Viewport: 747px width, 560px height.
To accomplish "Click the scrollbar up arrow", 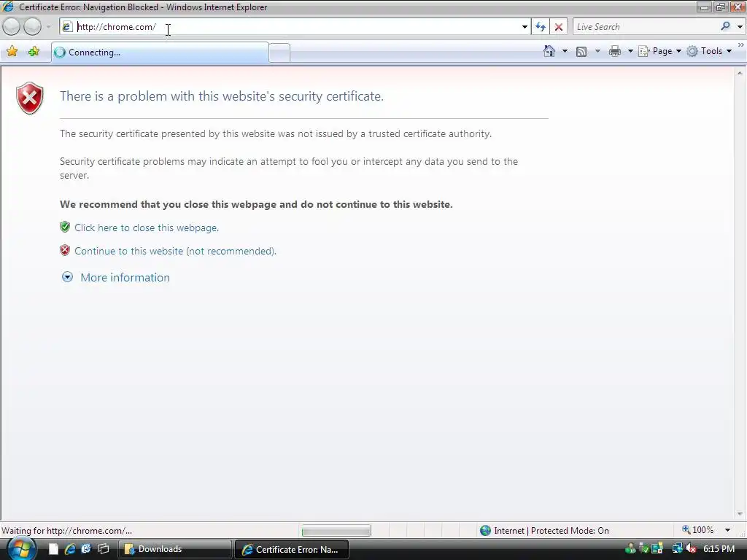I will pyautogui.click(x=740, y=74).
